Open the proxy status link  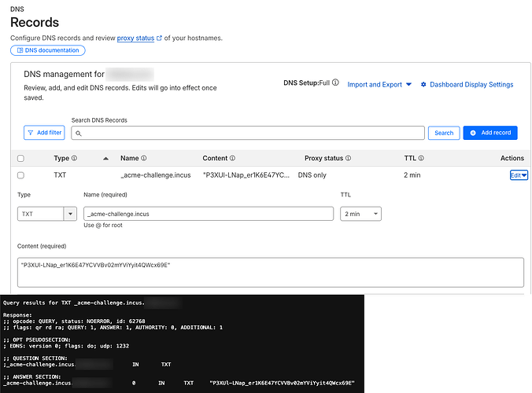pos(135,38)
